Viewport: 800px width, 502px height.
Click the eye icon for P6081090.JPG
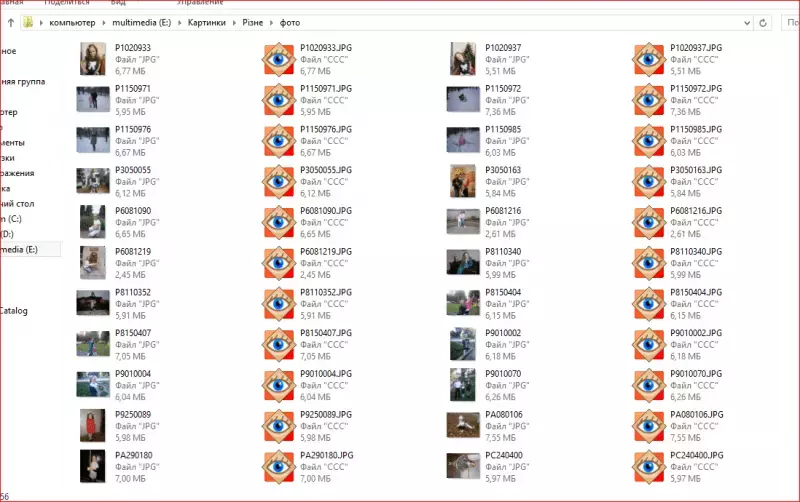(279, 222)
